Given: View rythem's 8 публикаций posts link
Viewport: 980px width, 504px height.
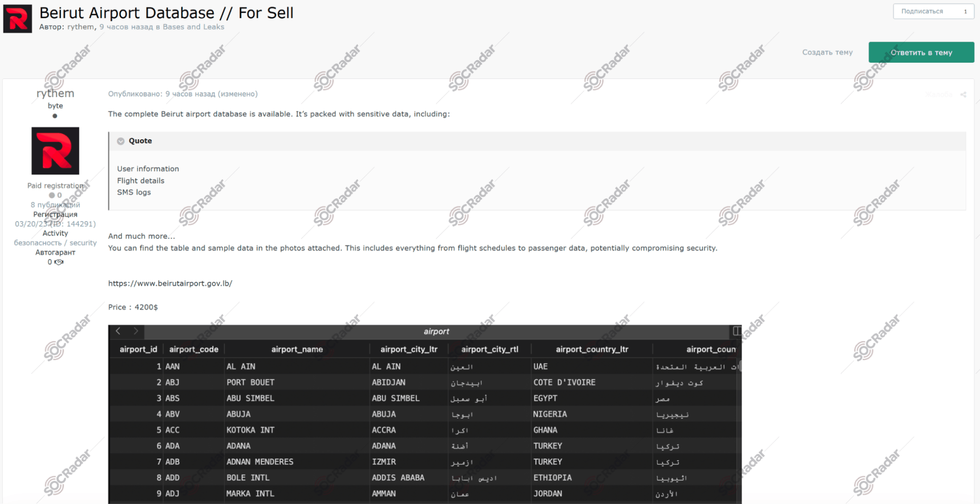Looking at the screenshot, I should (x=55, y=205).
